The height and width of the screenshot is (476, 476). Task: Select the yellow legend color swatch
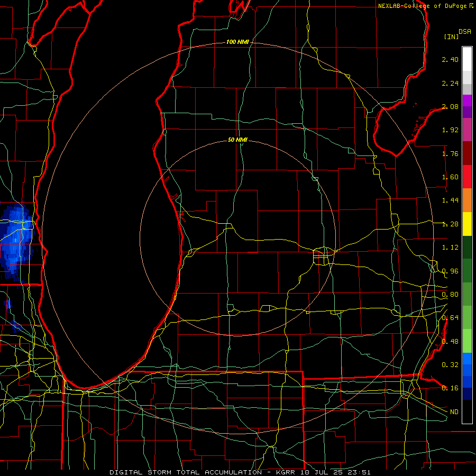[467, 224]
